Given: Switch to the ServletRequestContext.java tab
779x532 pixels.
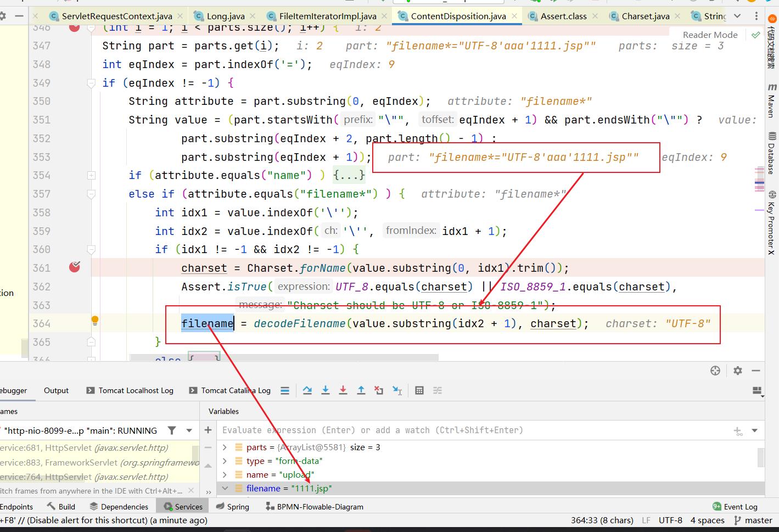Looking at the screenshot, I should pyautogui.click(x=117, y=16).
